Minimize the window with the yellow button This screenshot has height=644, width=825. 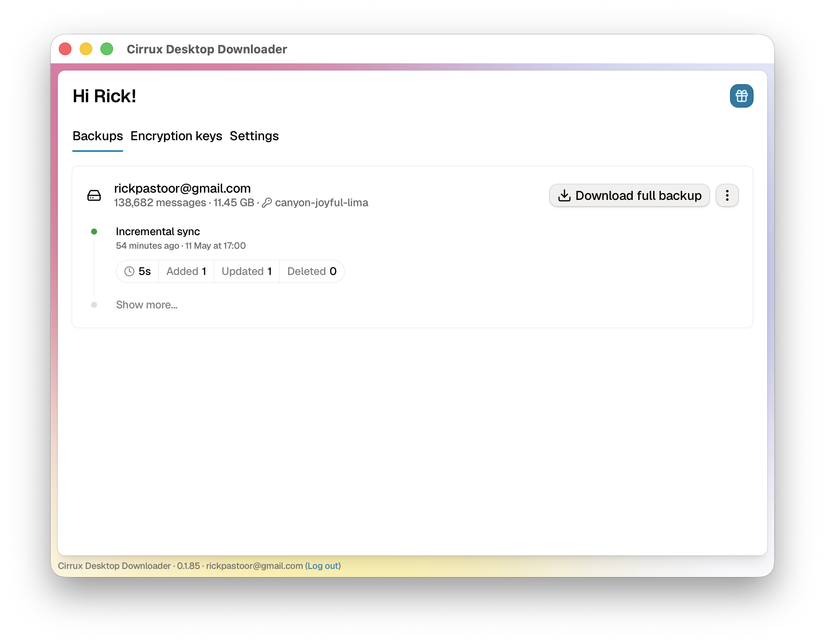(x=86, y=49)
